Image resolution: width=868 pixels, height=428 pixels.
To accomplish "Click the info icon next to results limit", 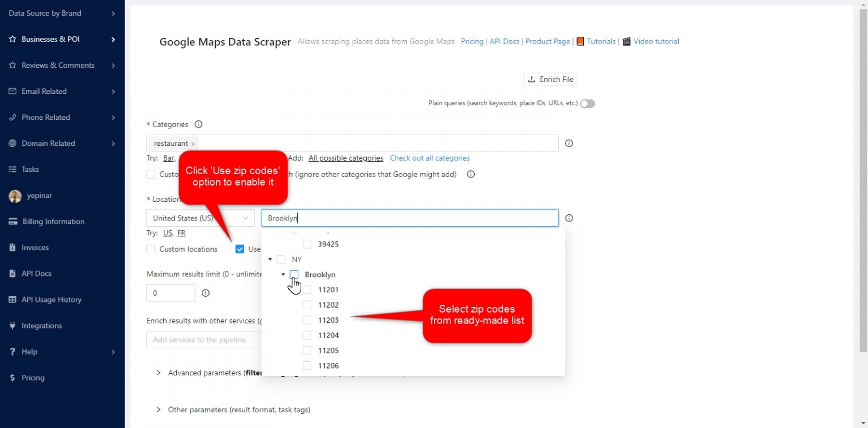I will [206, 293].
